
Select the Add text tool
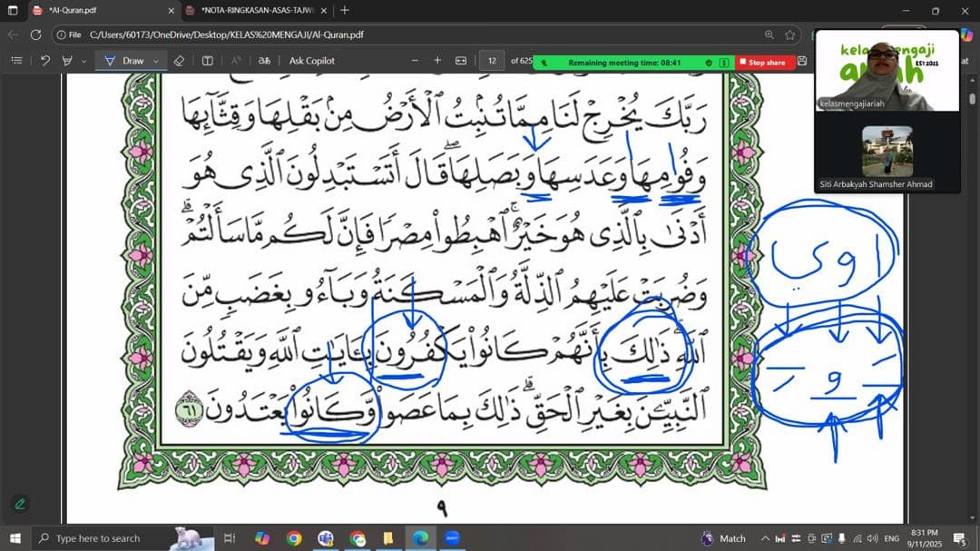208,61
